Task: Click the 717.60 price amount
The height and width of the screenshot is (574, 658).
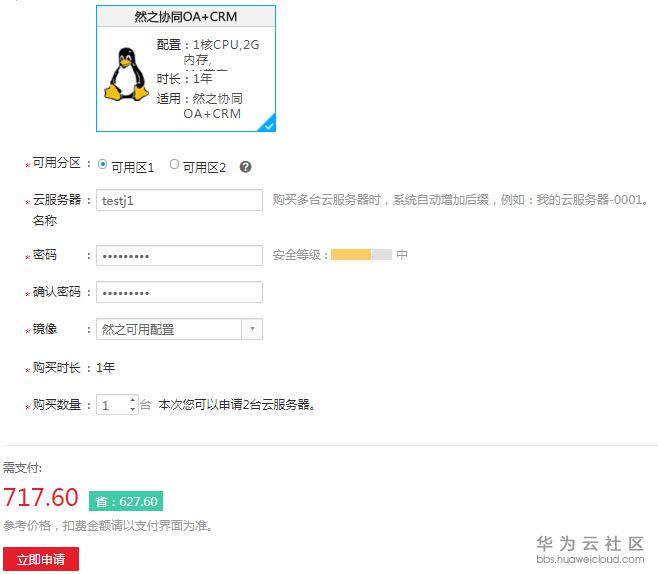Action: pos(41,497)
